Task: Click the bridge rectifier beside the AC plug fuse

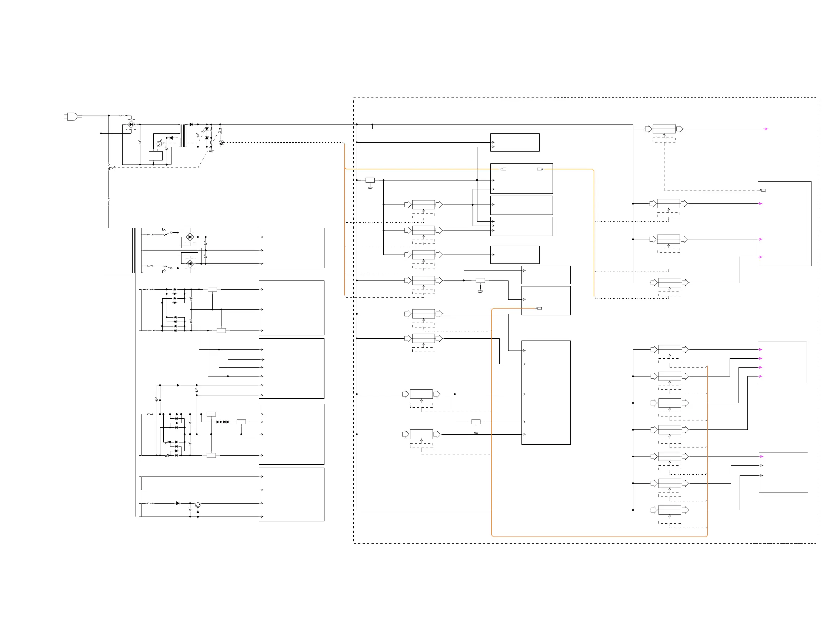Action: click(x=131, y=124)
